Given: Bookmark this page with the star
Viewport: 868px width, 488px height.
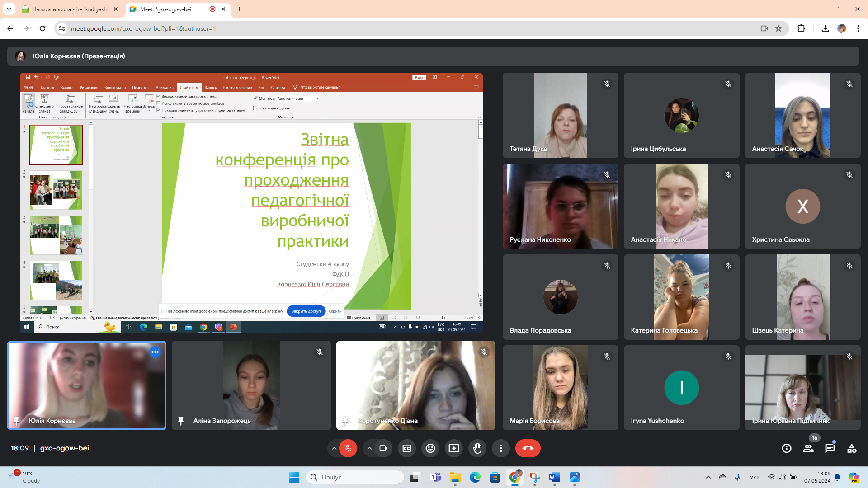Looking at the screenshot, I should (778, 28).
